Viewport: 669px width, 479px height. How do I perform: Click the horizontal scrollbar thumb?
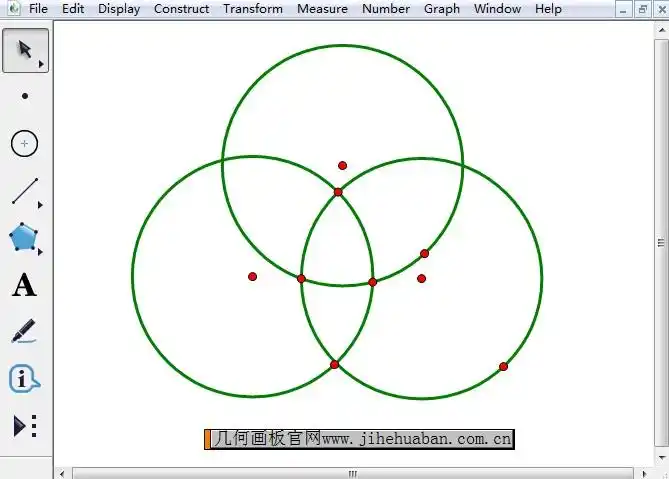[x=352, y=473]
